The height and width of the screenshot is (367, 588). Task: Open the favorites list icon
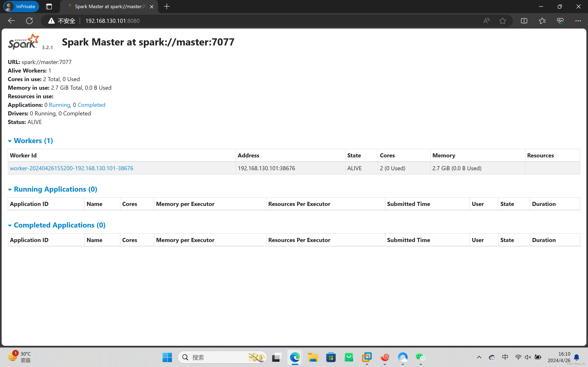click(542, 21)
